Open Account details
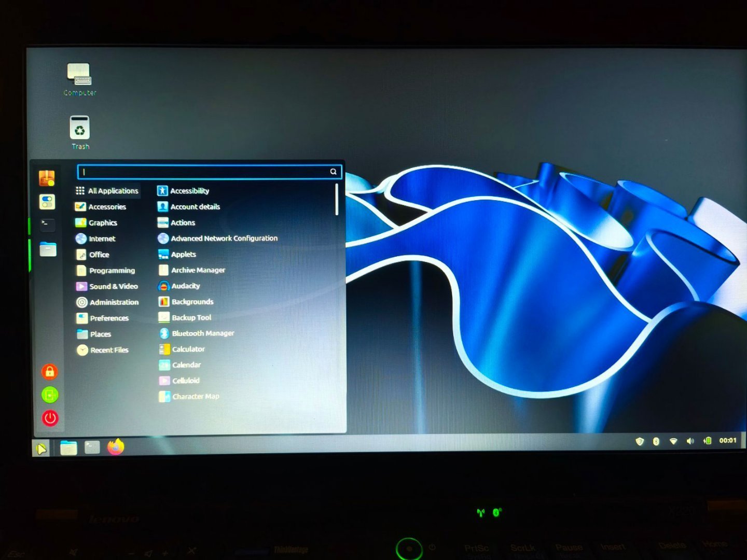This screenshot has height=560, width=747. click(189, 207)
